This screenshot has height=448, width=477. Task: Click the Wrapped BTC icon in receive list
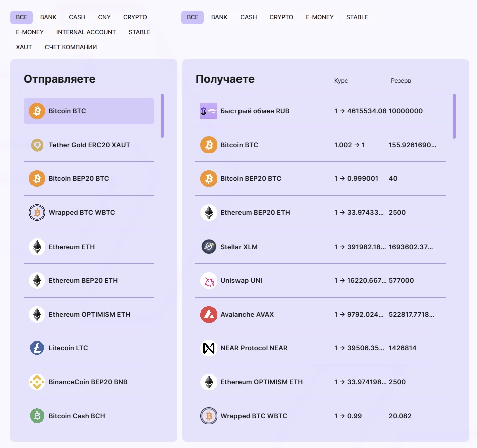point(209,416)
